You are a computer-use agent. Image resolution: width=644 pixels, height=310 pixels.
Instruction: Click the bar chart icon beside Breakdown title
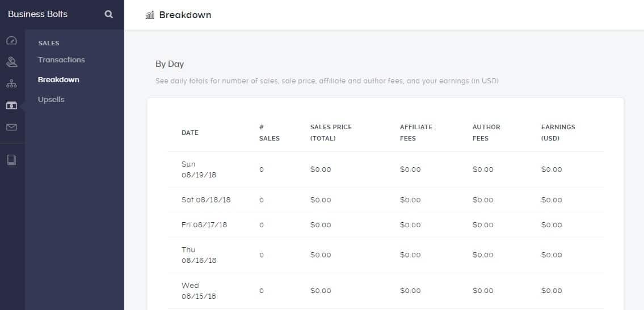150,15
